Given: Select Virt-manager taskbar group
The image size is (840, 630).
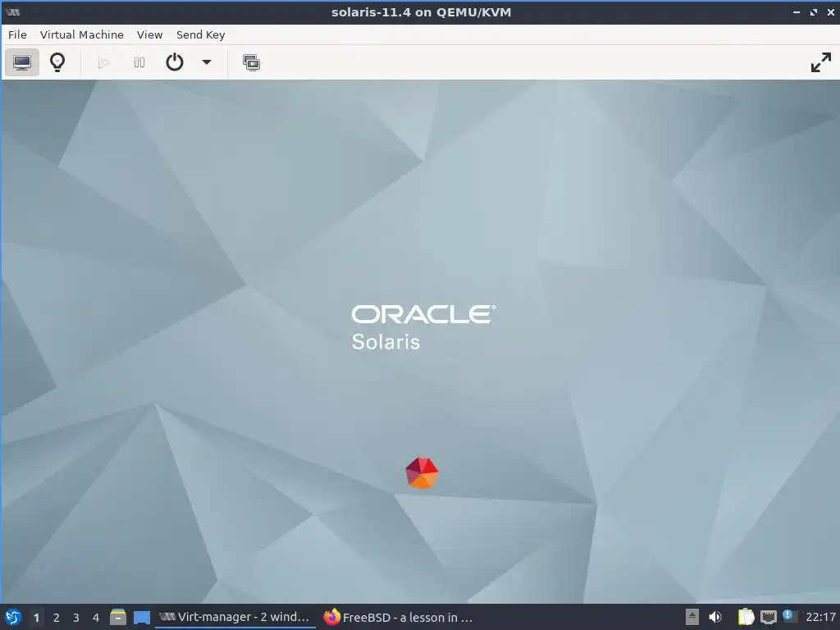Looking at the screenshot, I should coord(235,617).
